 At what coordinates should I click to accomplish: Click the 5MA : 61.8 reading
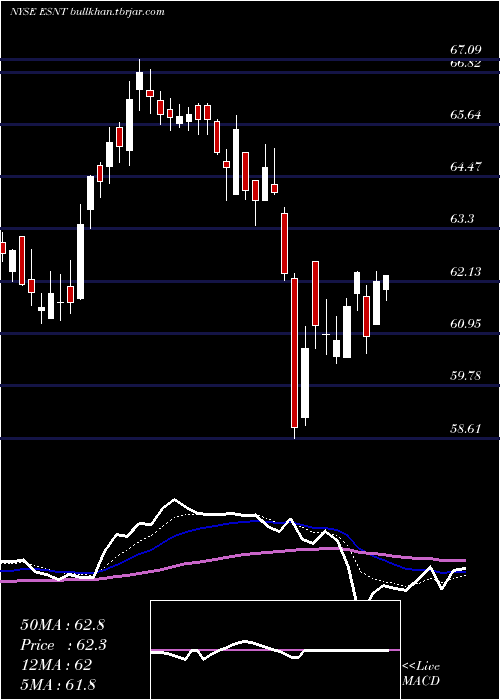point(58,684)
